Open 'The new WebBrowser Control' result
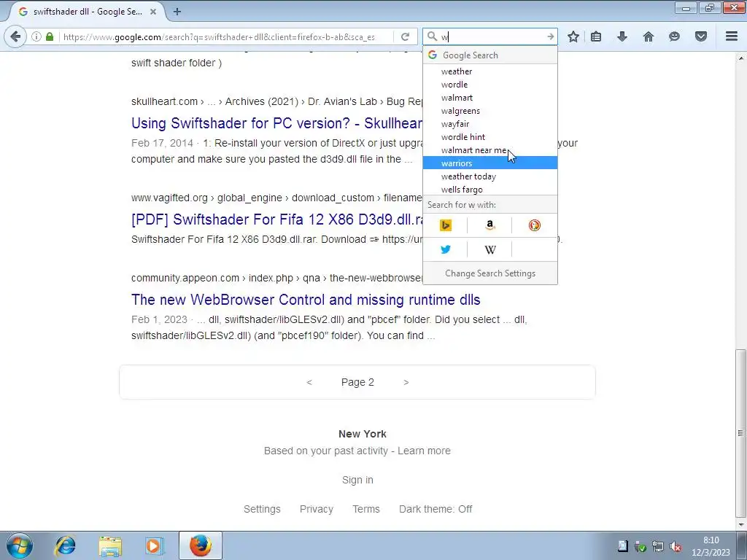Screen dimensions: 747x560 coord(306,300)
